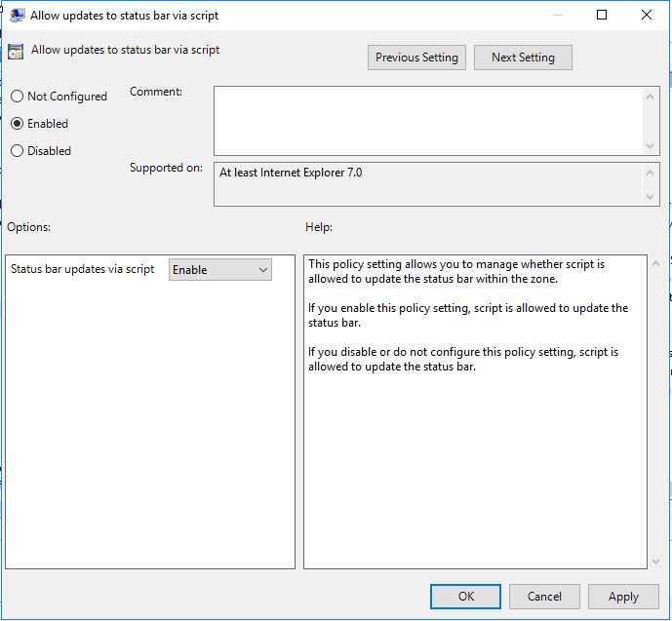Screen dimensions: 672x621
Task: Jump to the Next Setting
Action: point(523,58)
